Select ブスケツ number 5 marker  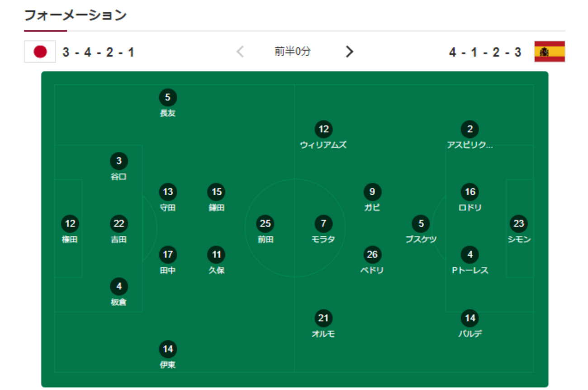pyautogui.click(x=421, y=223)
